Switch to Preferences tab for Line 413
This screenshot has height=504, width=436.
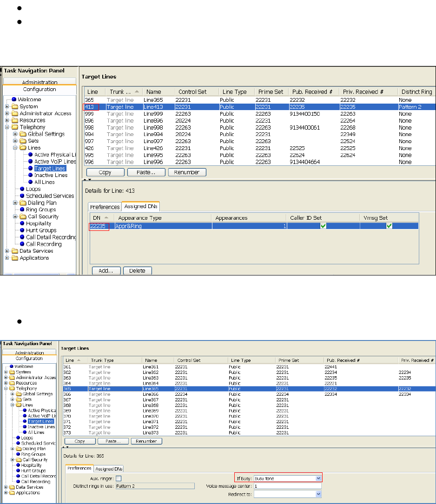tap(105, 207)
